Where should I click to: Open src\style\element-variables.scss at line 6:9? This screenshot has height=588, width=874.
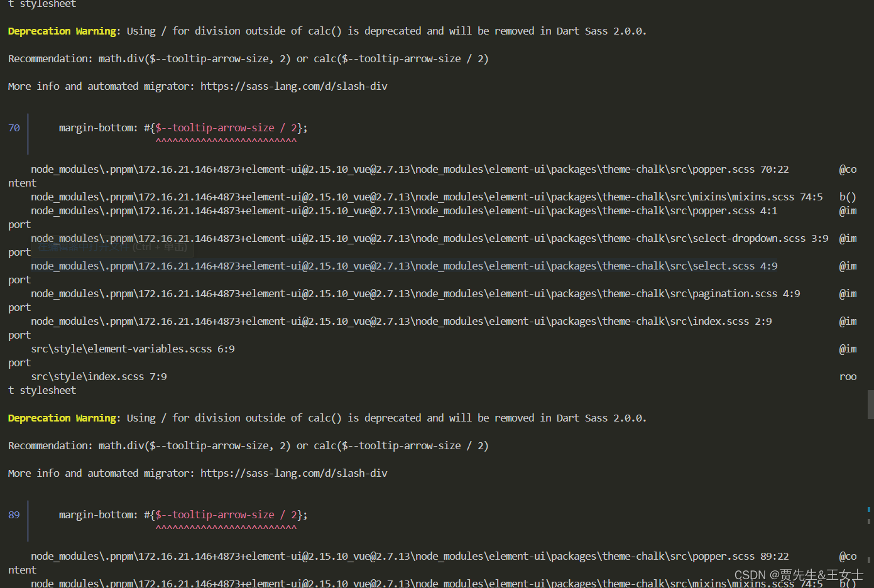pos(132,349)
